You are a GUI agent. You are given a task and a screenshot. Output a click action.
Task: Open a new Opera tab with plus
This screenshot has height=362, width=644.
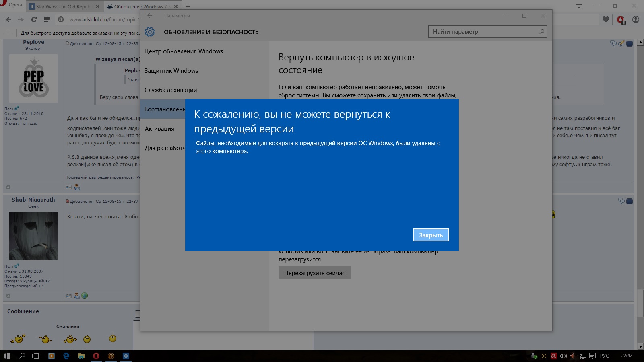pyautogui.click(x=188, y=6)
